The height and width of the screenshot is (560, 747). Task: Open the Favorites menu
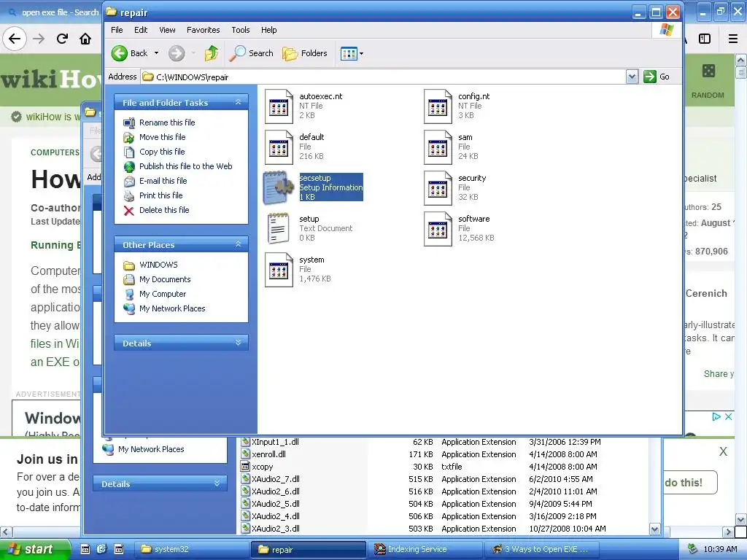pos(204,30)
